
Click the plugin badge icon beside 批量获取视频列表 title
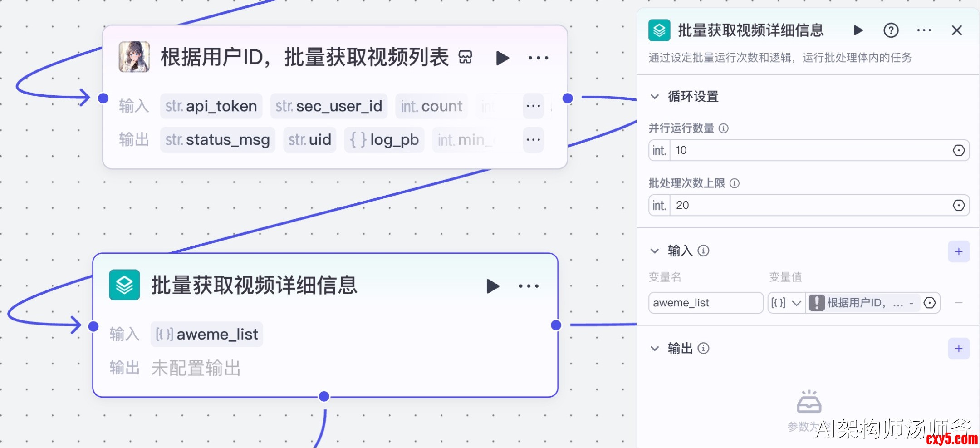coord(465,58)
